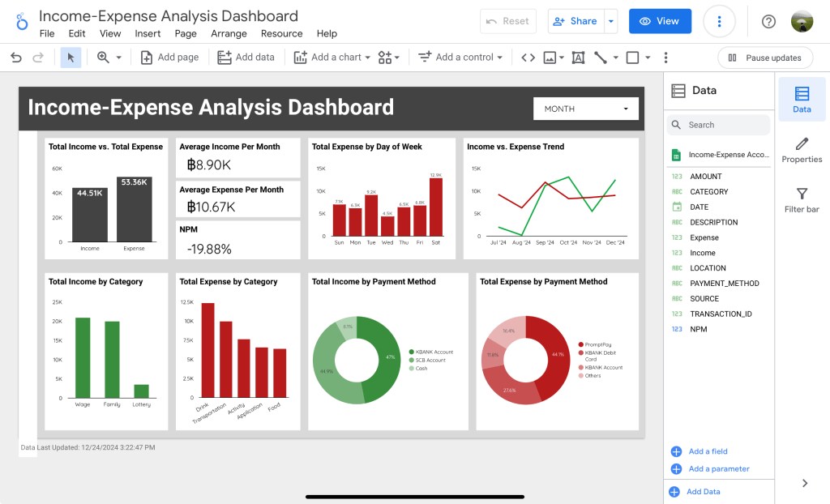Screen dimensions: 830x504
Task: Expand the Share button dropdown arrow
Action: pos(611,21)
